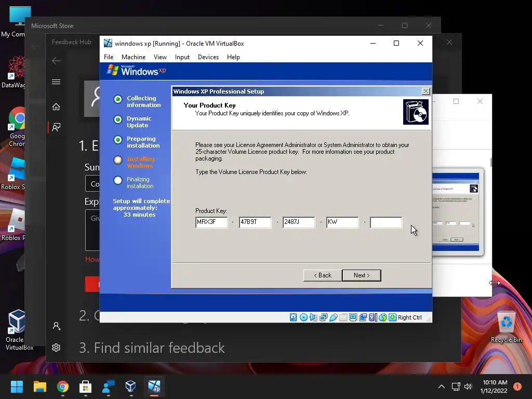532x399 pixels.
Task: Click the volume speaker tray icon
Action: click(468, 387)
